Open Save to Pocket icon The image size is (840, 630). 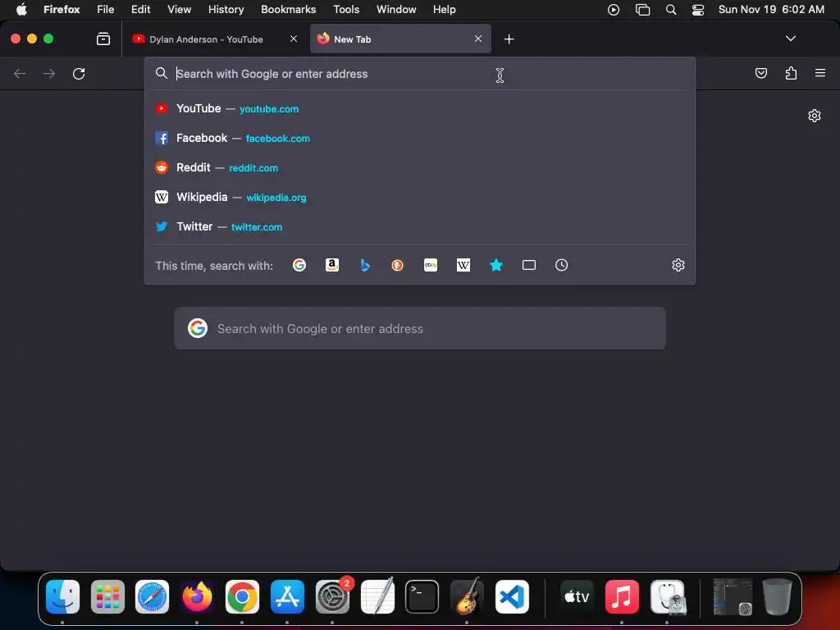(760, 73)
